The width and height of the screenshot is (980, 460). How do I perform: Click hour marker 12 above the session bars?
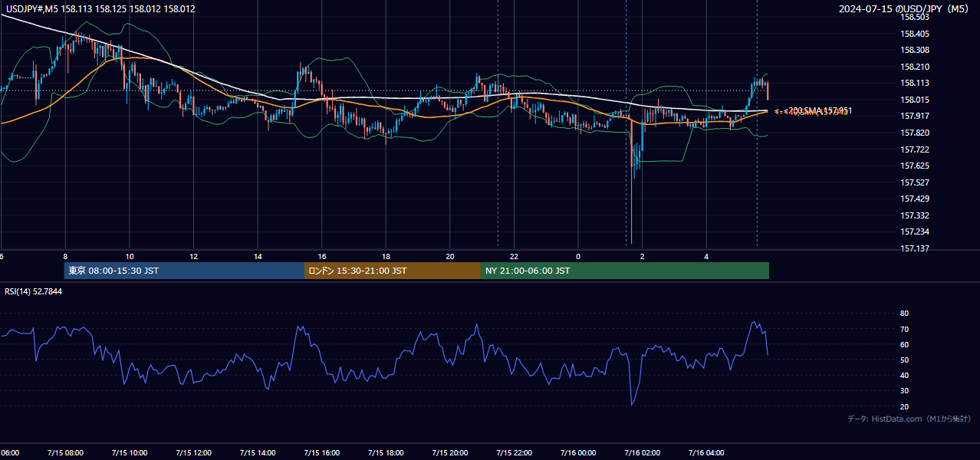coord(193,256)
